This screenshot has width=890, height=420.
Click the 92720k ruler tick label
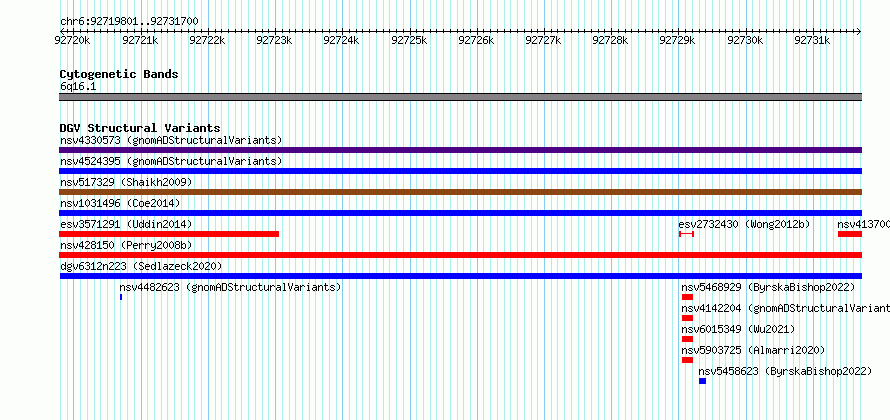tap(72, 40)
